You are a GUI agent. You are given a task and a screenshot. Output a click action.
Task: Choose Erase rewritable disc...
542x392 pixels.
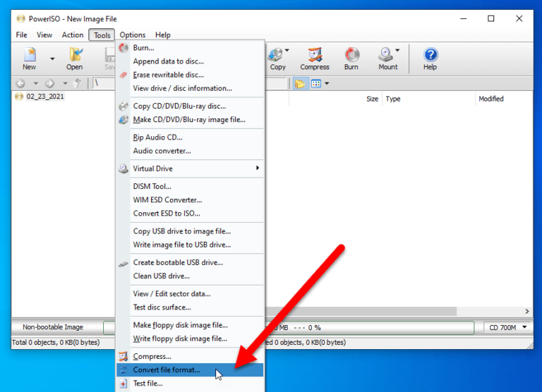point(190,75)
